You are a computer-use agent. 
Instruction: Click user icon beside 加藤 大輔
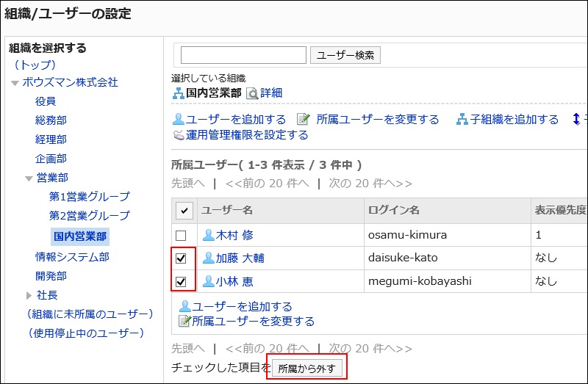click(208, 258)
